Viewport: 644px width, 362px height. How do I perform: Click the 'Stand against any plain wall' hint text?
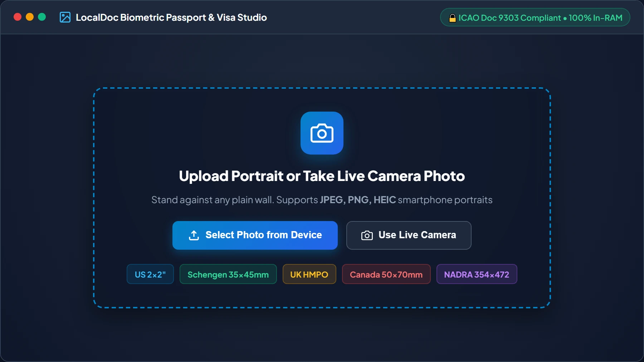point(322,200)
